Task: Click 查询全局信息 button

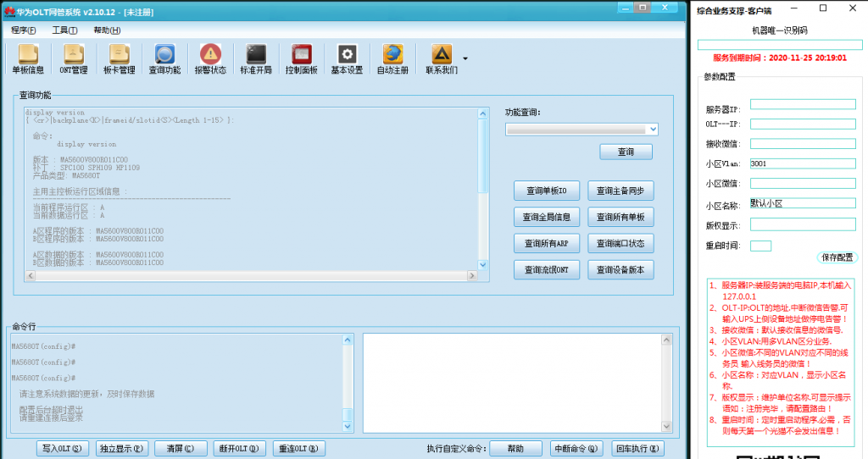Action: tap(547, 217)
